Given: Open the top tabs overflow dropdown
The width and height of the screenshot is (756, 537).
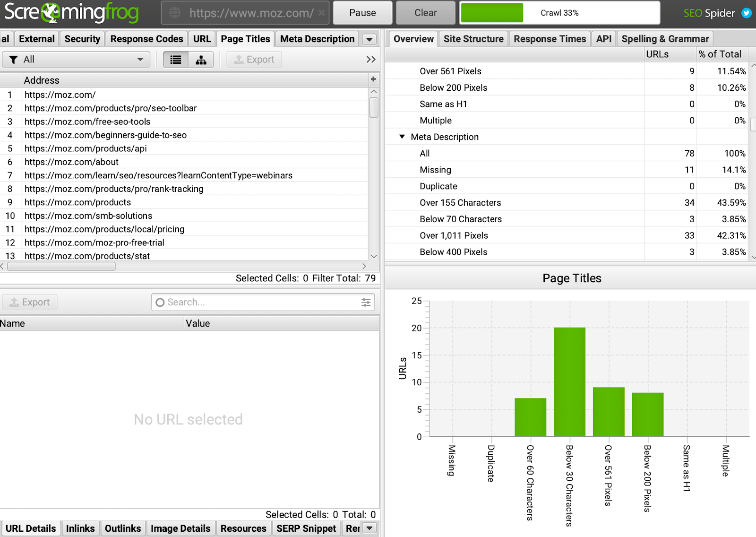Looking at the screenshot, I should [x=369, y=39].
